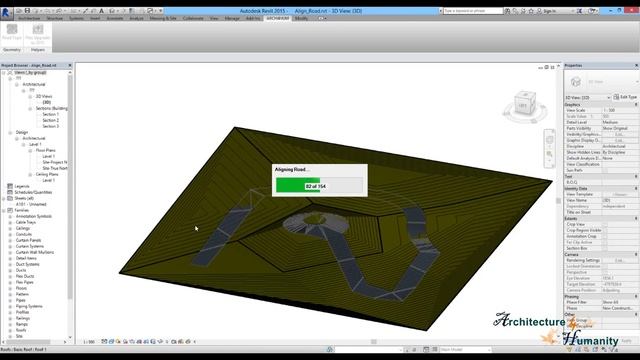Toggle the Perspective checkbox in Camera section
Screen dimensions: 640x360
(x=605, y=272)
